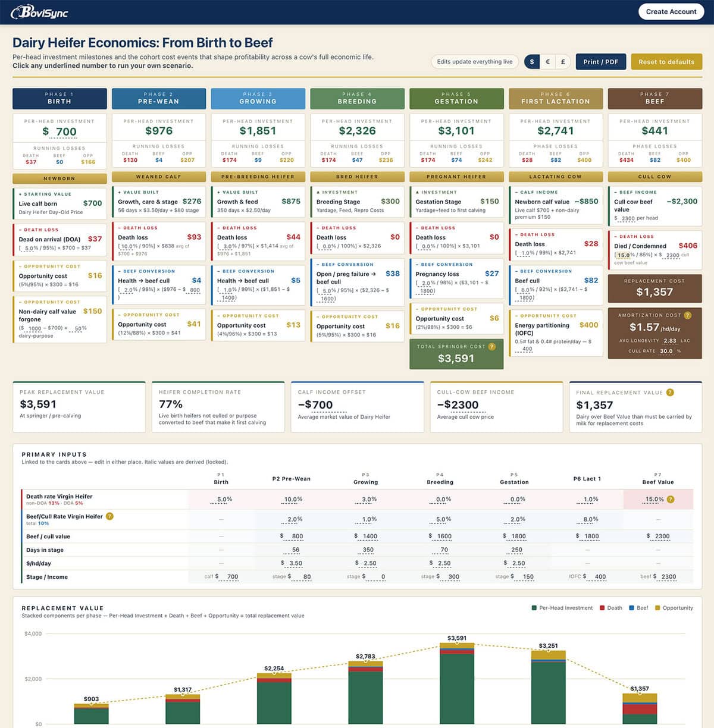Switch currency to euro
Screen dimensions: 714x728
tap(547, 61)
